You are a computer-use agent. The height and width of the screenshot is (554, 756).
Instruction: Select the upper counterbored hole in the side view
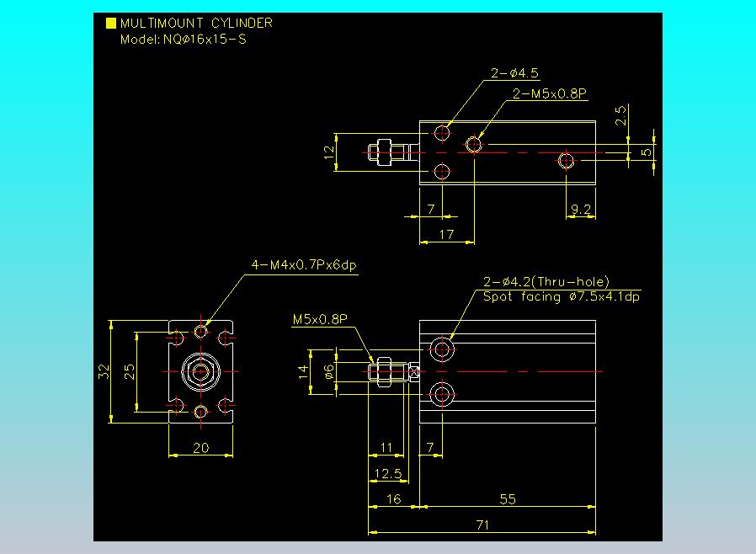[442, 349]
